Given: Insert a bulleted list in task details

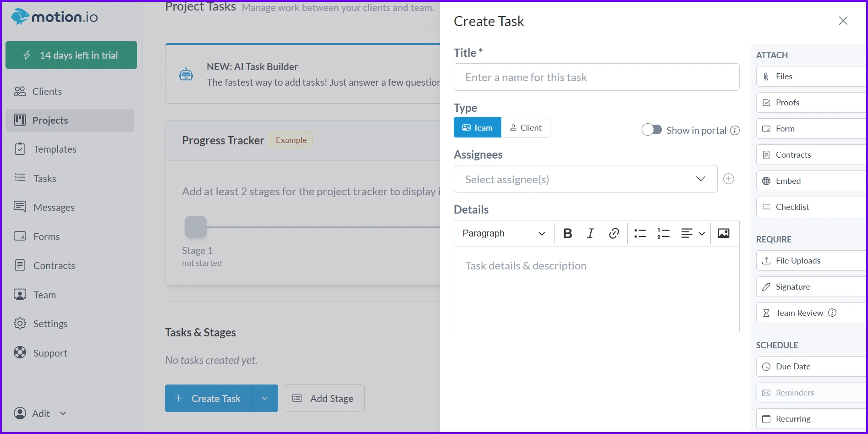Looking at the screenshot, I should pyautogui.click(x=640, y=233).
